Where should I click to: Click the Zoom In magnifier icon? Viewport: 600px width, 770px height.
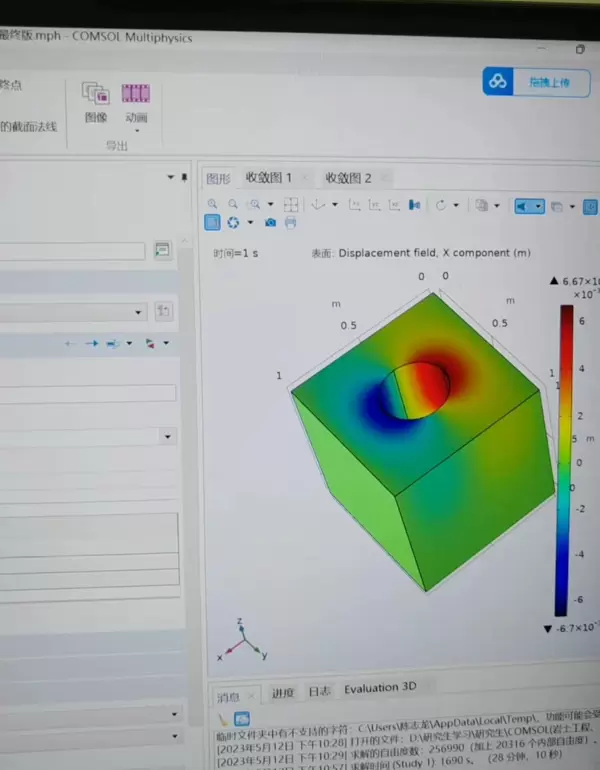(x=213, y=204)
